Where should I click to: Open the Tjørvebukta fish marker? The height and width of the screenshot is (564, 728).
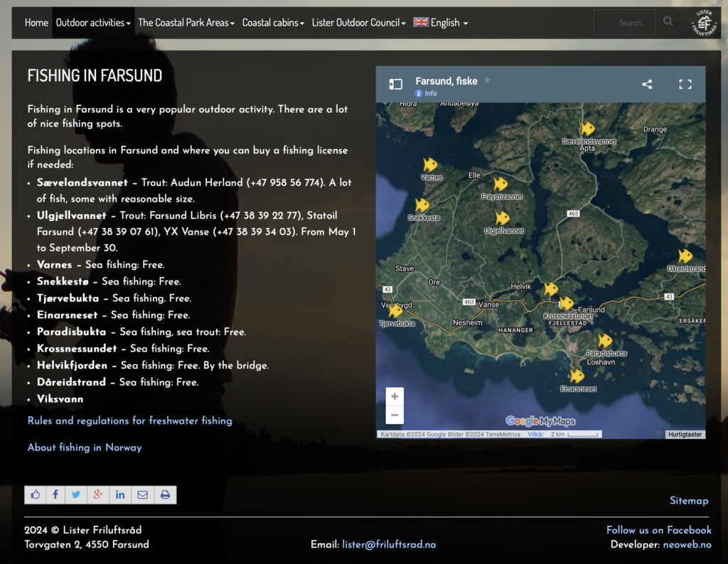pyautogui.click(x=395, y=310)
